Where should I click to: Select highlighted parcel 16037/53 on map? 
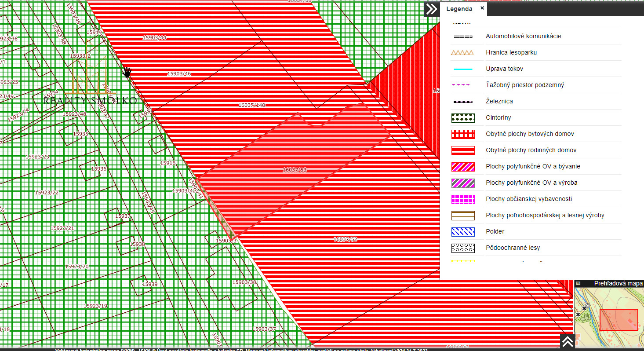(295, 170)
